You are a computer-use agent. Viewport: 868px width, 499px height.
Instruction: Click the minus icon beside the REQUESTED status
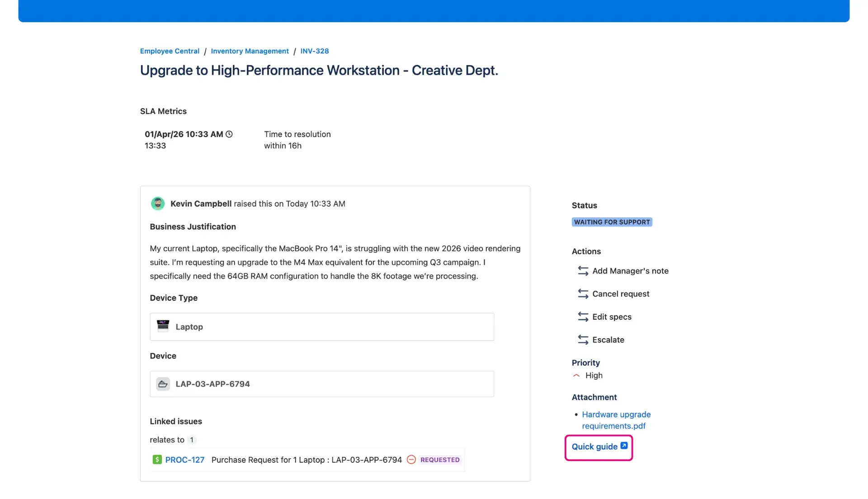click(411, 459)
